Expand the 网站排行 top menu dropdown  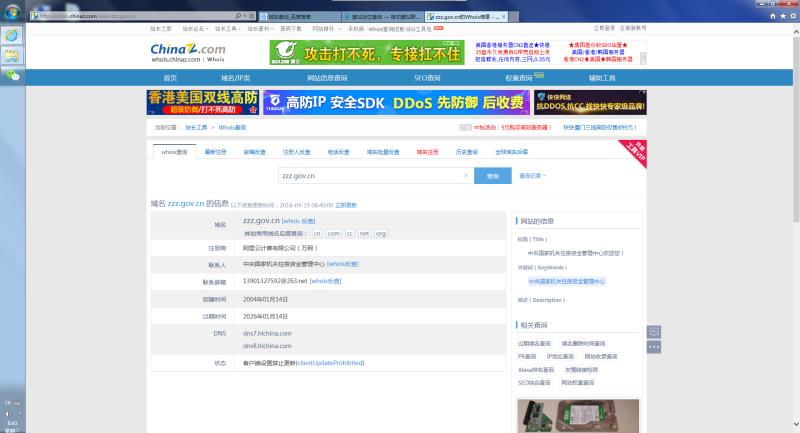[x=327, y=29]
